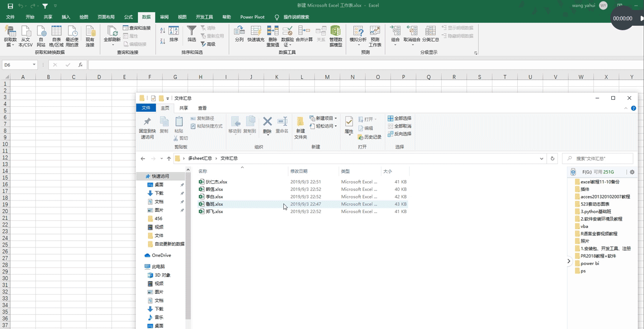Click 全部取消 (Select None) in Explorer

399,126
